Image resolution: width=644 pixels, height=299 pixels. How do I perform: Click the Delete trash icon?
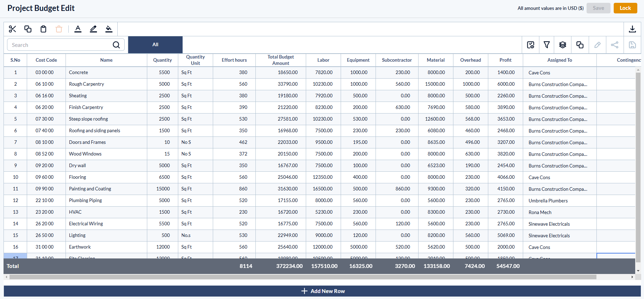[59, 29]
